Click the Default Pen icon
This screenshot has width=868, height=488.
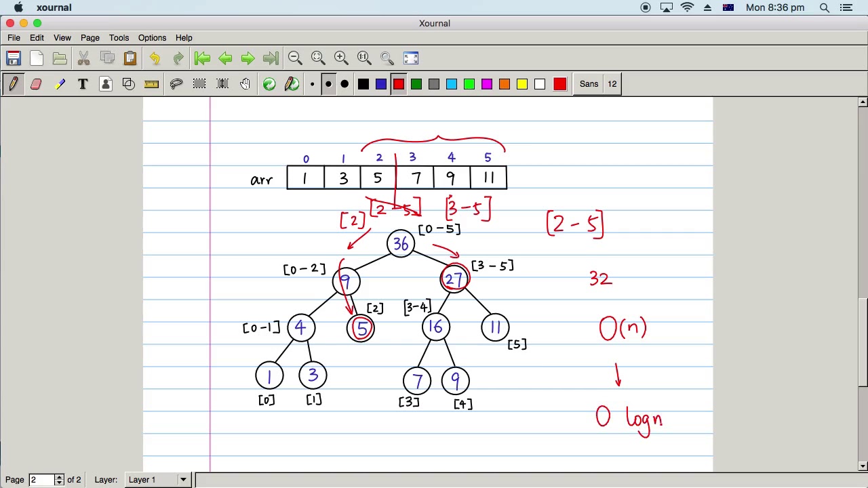pos(292,84)
